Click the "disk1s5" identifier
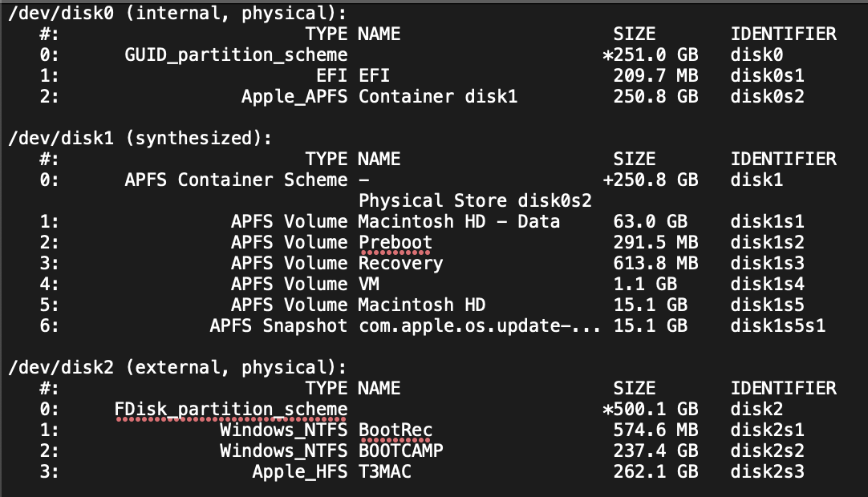The image size is (868, 497). [x=767, y=305]
